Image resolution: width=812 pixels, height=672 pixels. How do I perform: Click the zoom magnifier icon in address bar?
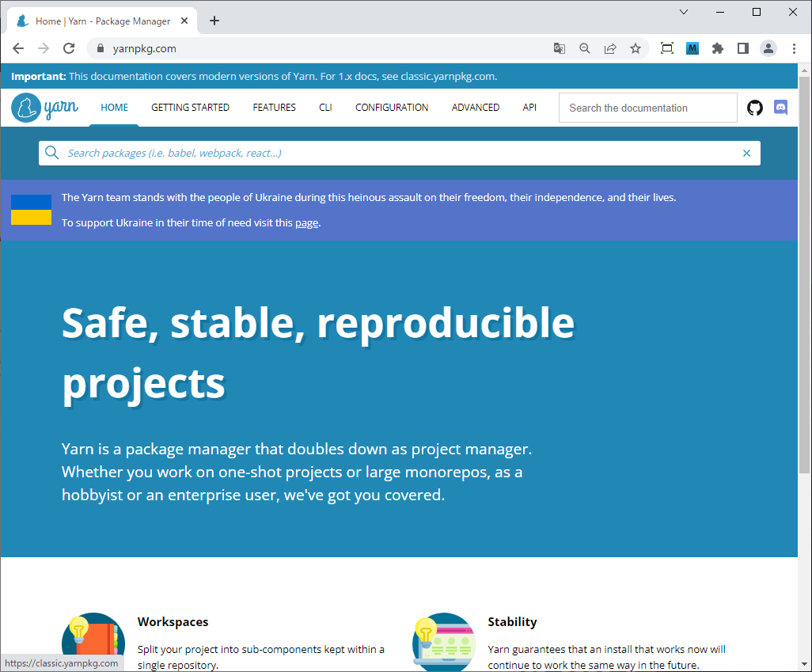point(585,48)
